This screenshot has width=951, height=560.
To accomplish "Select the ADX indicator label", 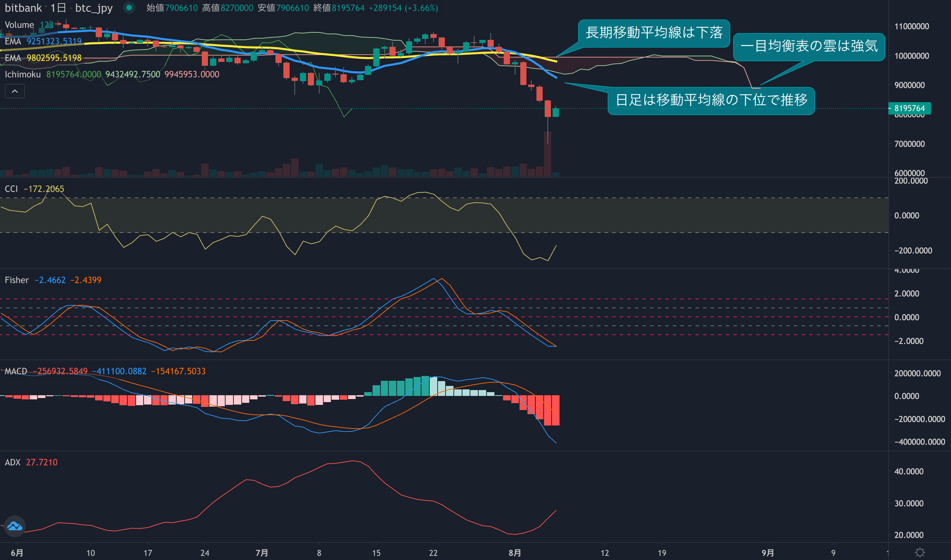I will (x=12, y=462).
